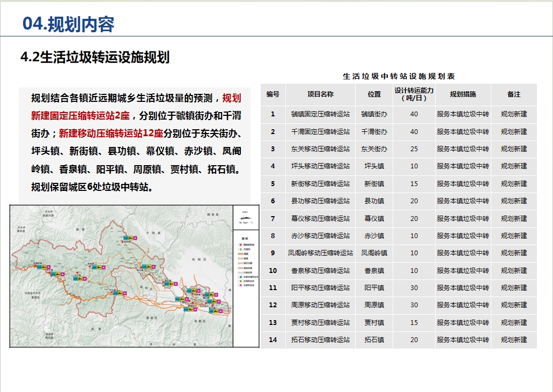Select the cell "拓石移动压缩转运站"
Viewport: 553px width, 392px height.
pos(320,340)
